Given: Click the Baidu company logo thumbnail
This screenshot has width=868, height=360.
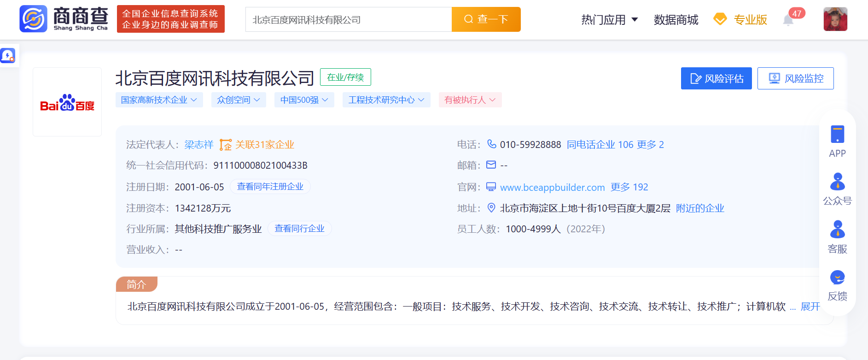Looking at the screenshot, I should [x=67, y=102].
